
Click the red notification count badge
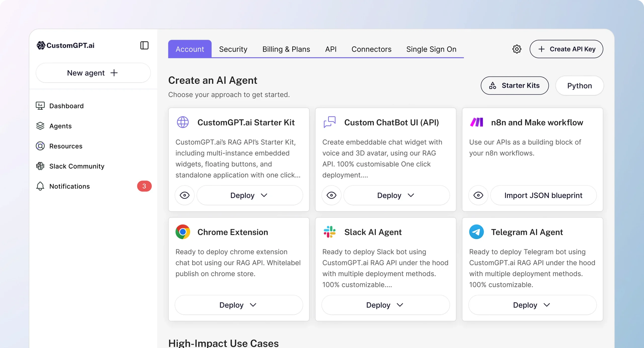click(144, 186)
